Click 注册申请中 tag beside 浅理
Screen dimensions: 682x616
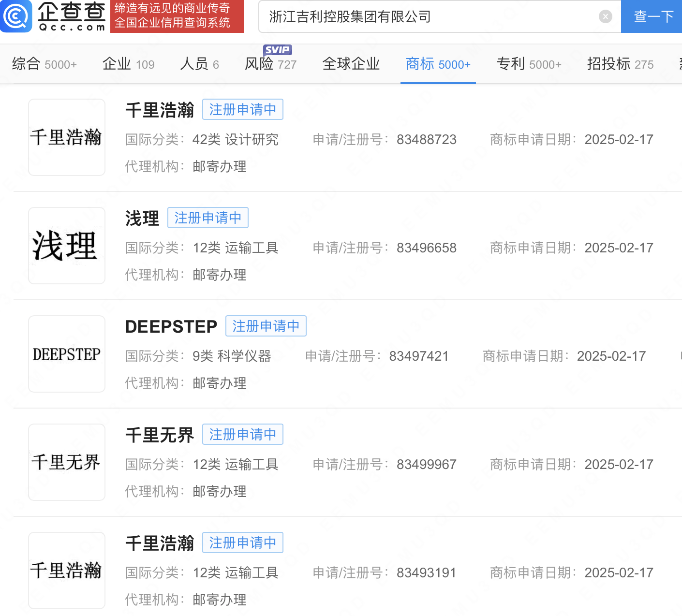208,218
